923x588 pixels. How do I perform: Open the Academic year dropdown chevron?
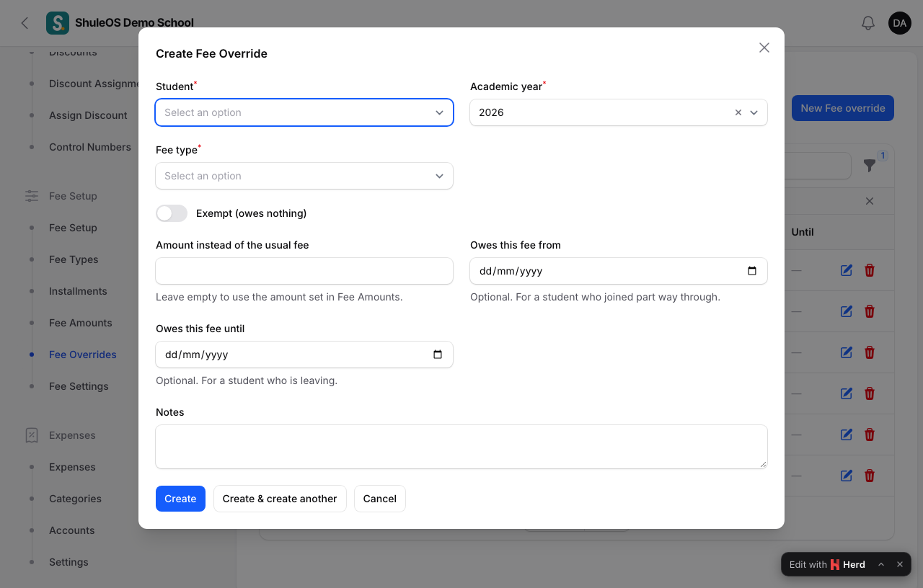click(x=754, y=112)
